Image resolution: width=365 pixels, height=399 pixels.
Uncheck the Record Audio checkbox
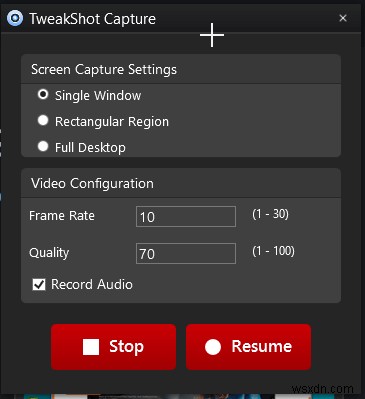tap(39, 285)
